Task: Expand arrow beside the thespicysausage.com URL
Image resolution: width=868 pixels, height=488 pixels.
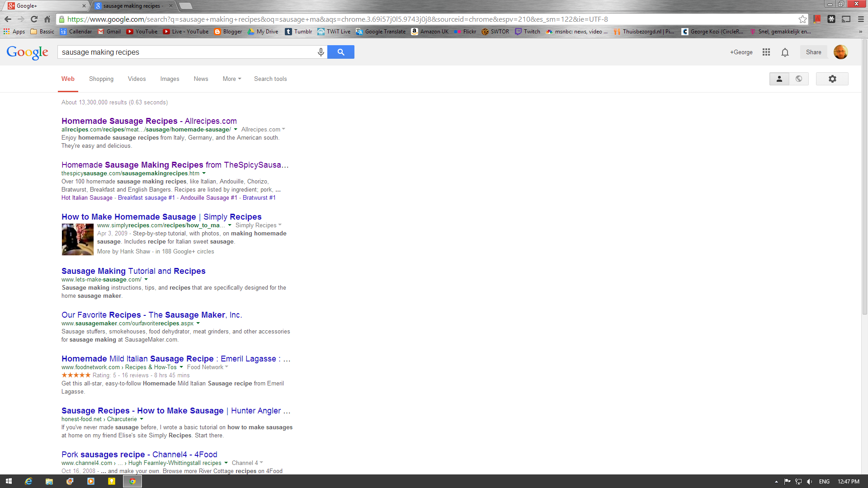Action: coord(204,173)
